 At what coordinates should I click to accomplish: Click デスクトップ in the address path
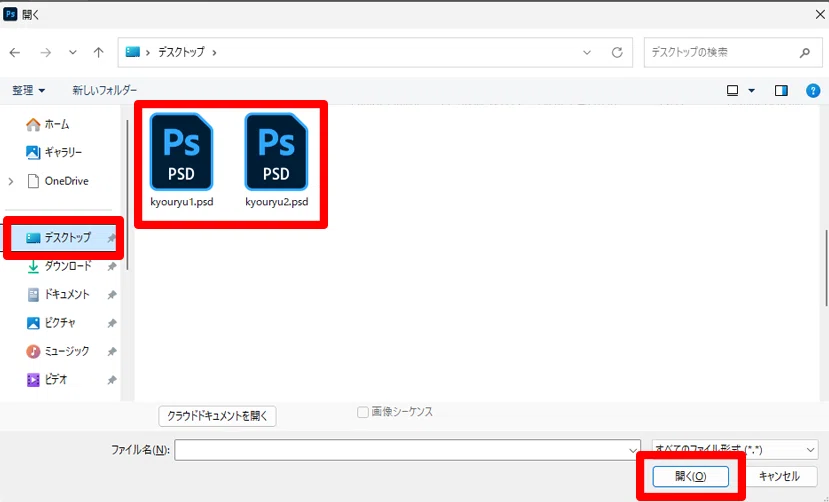tap(181, 52)
